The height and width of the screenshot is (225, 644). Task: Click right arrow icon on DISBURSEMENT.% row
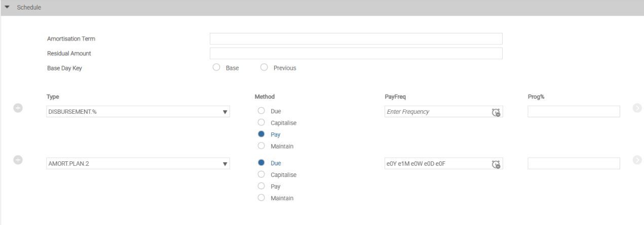pyautogui.click(x=637, y=109)
